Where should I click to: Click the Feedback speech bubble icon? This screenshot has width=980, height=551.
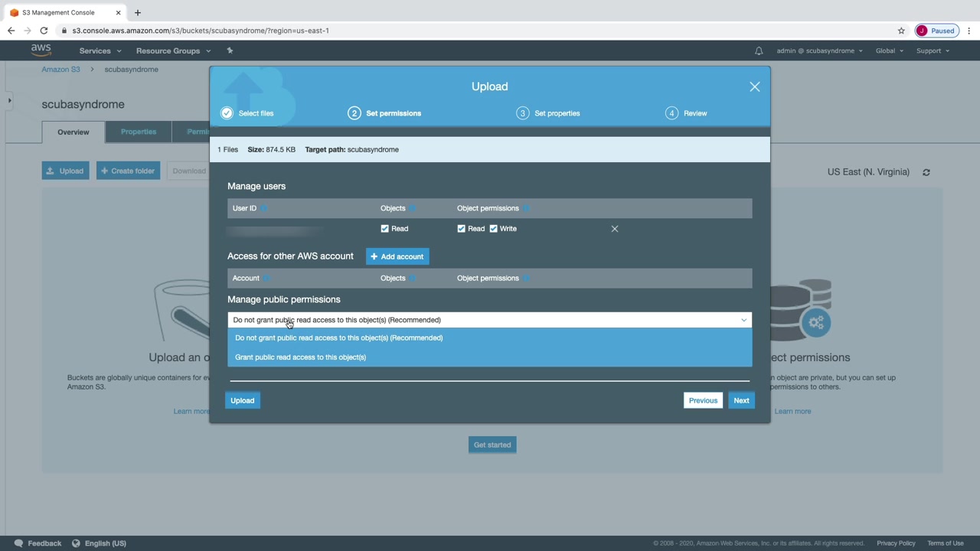coord(18,543)
